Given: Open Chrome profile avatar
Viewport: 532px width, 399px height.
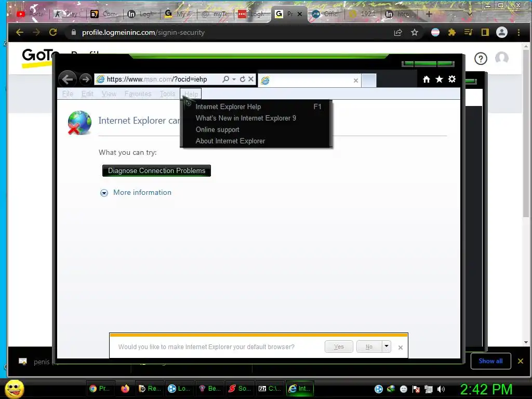Looking at the screenshot, I should click(x=502, y=32).
